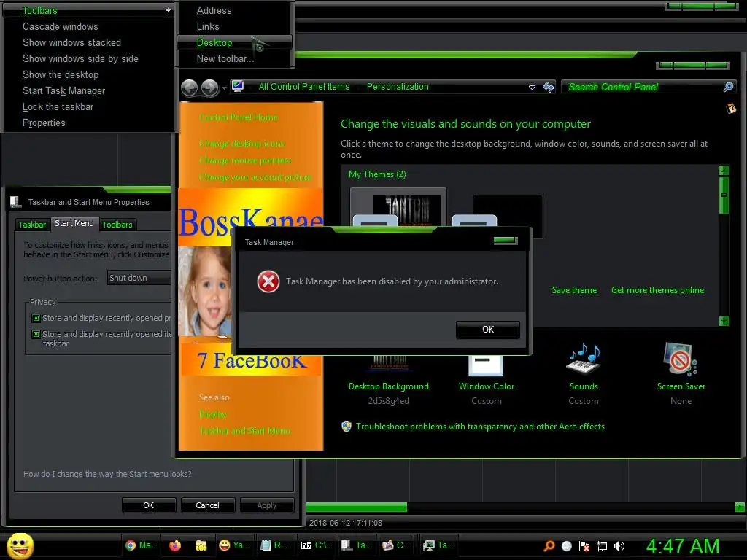747x560 pixels.
Task: Switch to the Taskbar tab
Action: tap(32, 225)
